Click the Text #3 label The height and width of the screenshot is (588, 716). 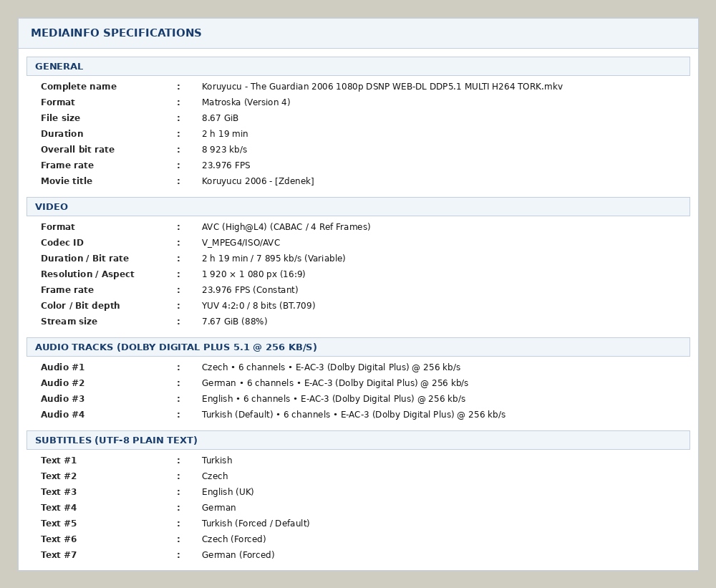59,491
